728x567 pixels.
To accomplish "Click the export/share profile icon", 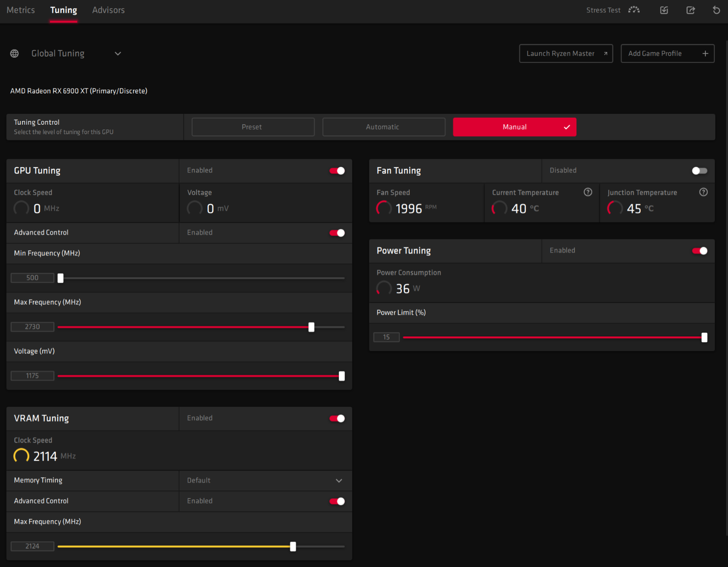I will pyautogui.click(x=690, y=10).
